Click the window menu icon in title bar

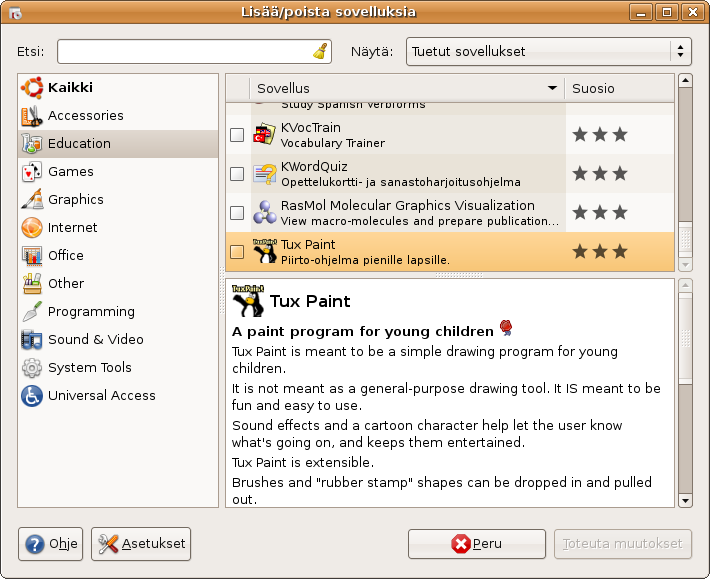click(x=15, y=13)
